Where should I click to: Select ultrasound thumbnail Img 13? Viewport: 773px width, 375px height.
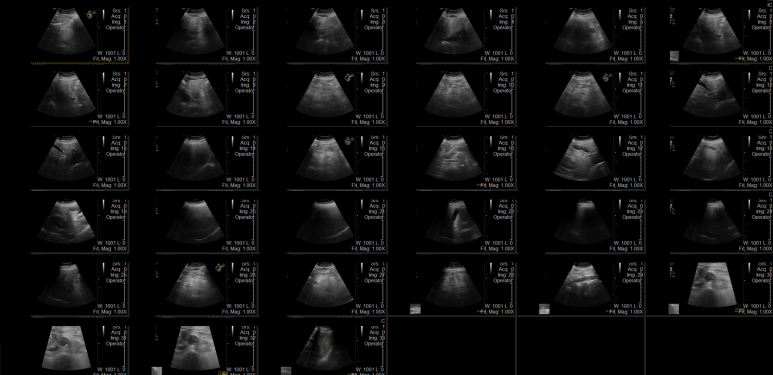[67, 158]
